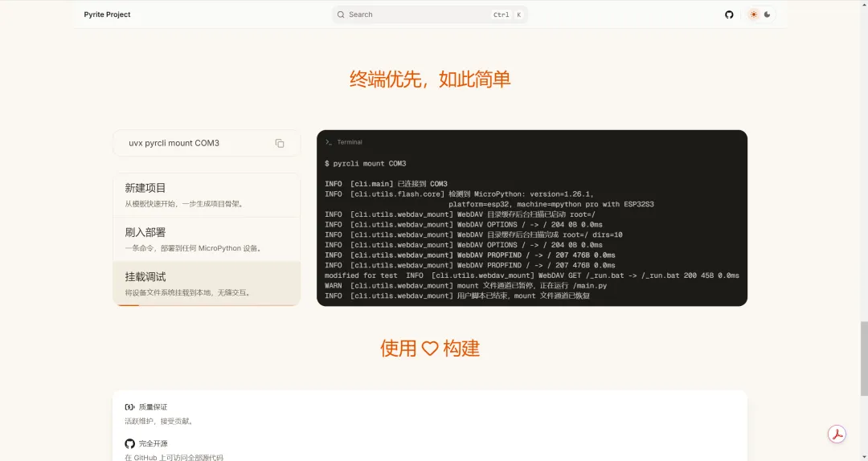868x461 pixels.
Task: Copy the uvx pyrcli mount COM3 command
Action: pos(280,143)
